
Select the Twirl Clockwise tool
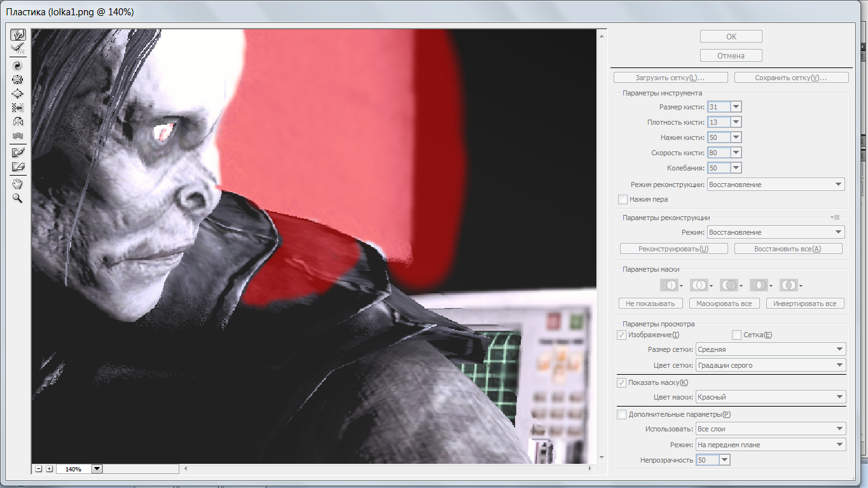pyautogui.click(x=18, y=65)
